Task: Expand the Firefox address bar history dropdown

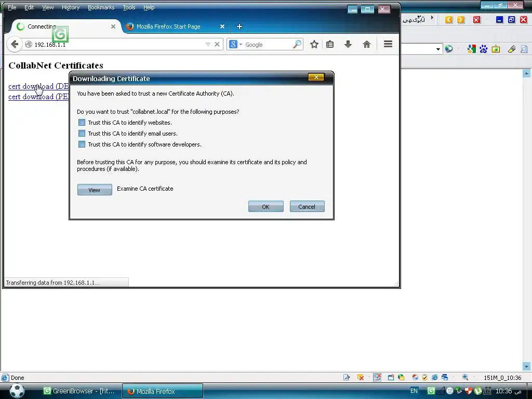Action: click(208, 45)
